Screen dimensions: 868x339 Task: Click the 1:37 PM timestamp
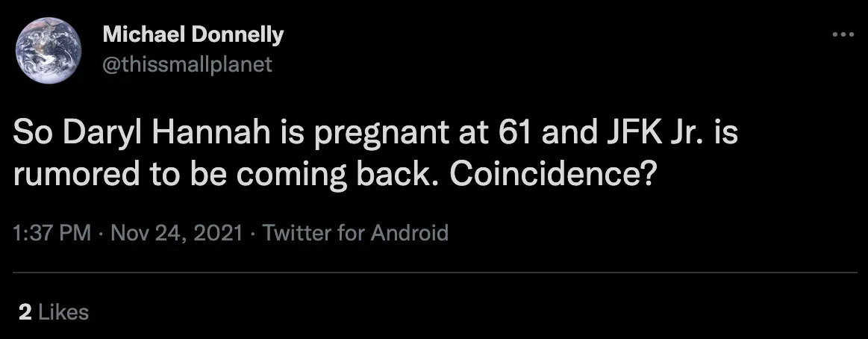coord(51,233)
